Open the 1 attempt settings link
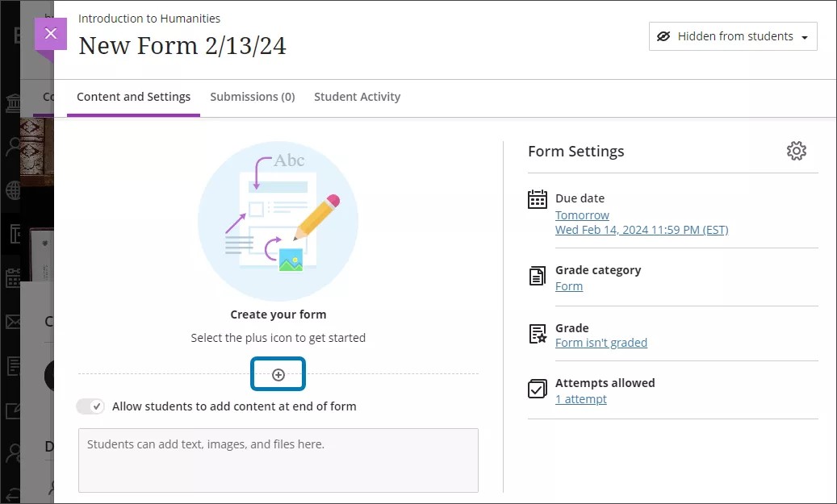Image resolution: width=837 pixels, height=504 pixels. pyautogui.click(x=581, y=399)
